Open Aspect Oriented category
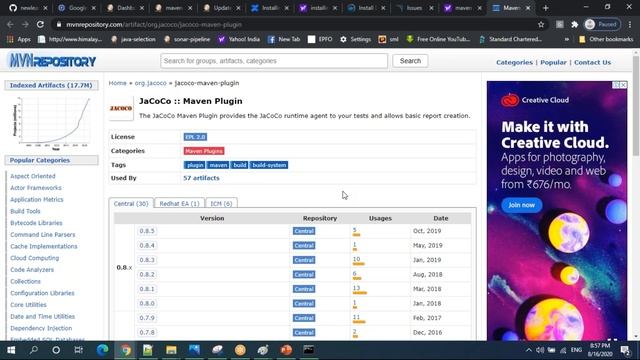The image size is (640, 360). point(33,176)
